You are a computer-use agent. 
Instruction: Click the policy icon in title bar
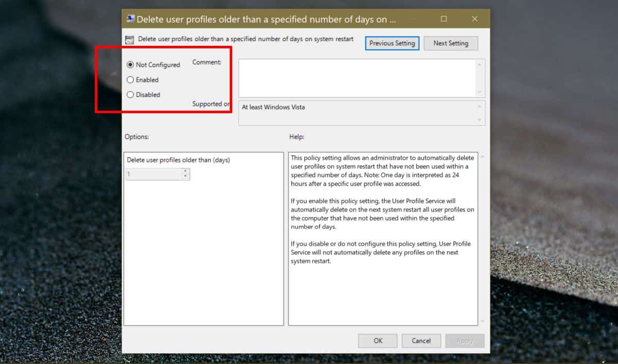130,19
